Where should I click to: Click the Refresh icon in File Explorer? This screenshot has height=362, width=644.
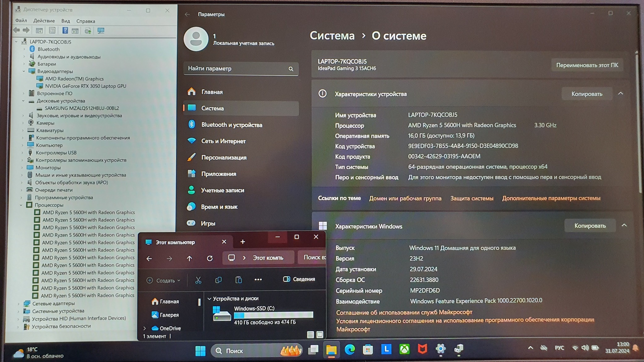click(x=210, y=258)
